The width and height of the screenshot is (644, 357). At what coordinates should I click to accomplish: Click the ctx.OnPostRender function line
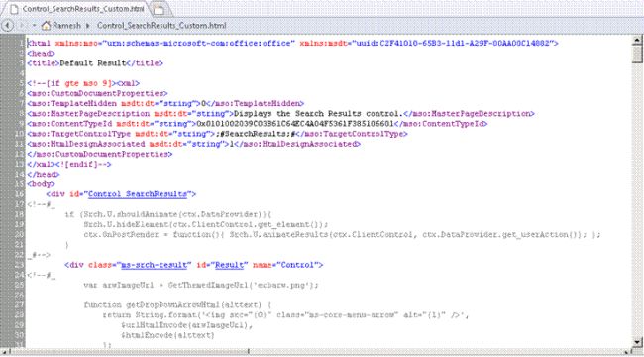(342, 234)
